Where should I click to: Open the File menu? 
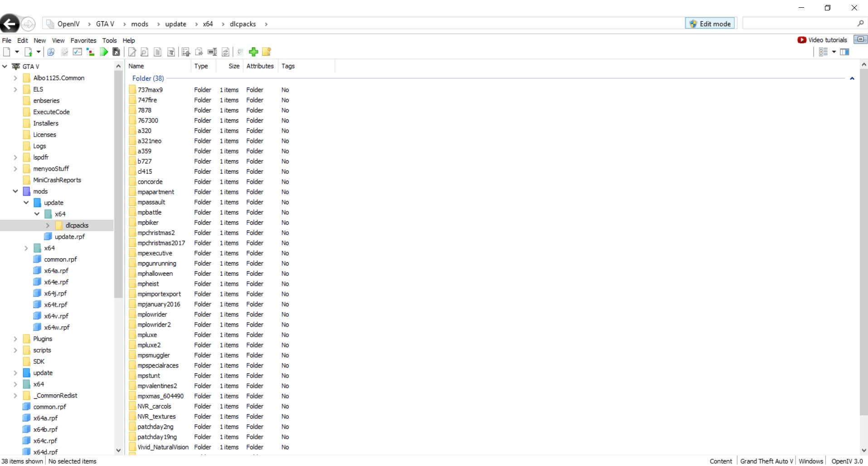coord(7,40)
